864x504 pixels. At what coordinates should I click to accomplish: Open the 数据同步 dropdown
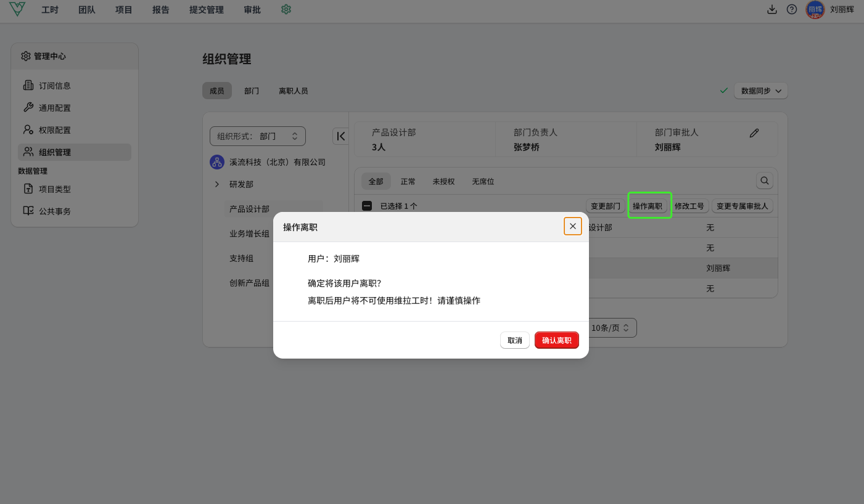[761, 91]
